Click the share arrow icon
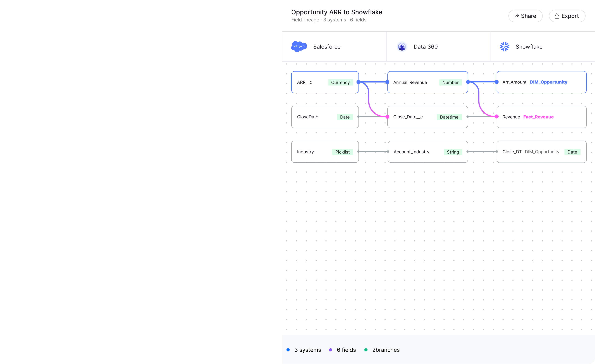 pyautogui.click(x=516, y=16)
